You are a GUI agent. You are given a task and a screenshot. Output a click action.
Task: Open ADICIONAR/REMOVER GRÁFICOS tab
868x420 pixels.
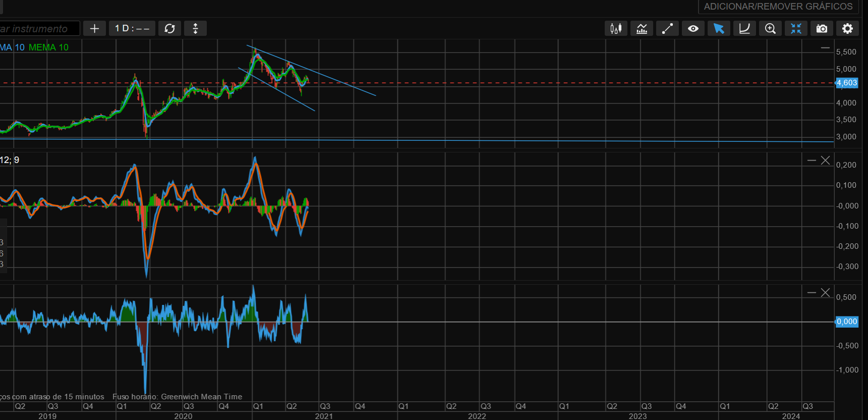click(778, 7)
